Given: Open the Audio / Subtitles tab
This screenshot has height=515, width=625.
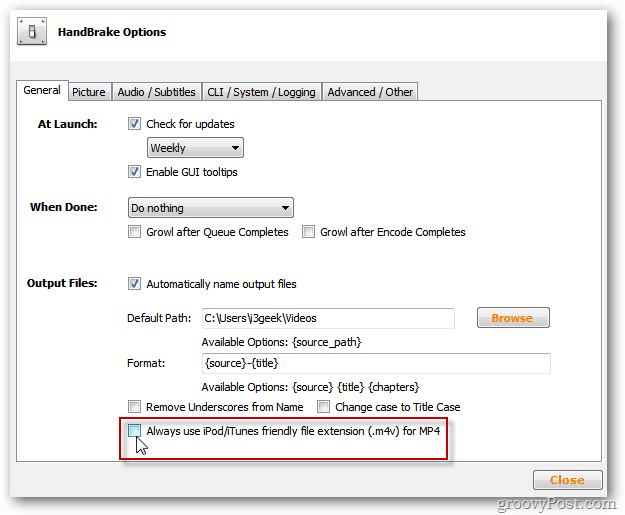Looking at the screenshot, I should tap(157, 92).
